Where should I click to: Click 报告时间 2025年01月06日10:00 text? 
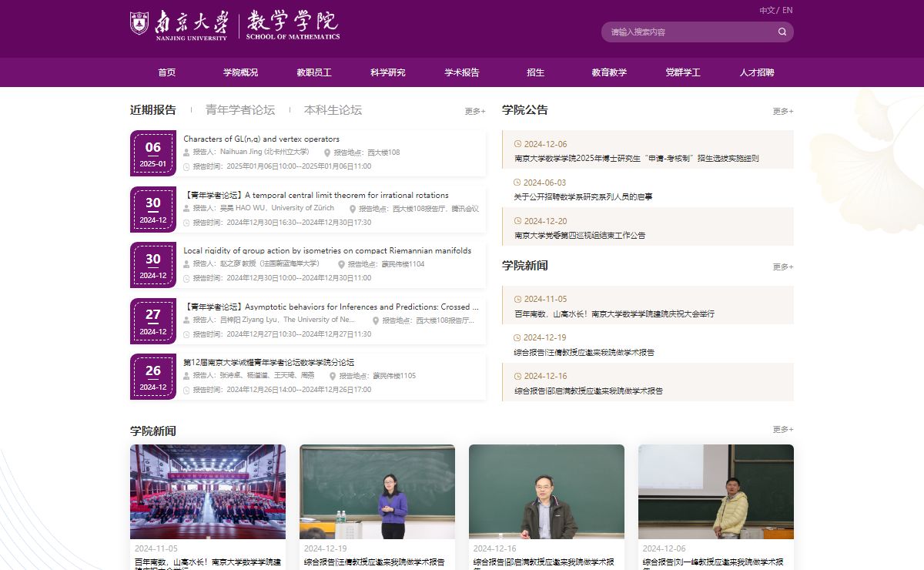click(282, 166)
